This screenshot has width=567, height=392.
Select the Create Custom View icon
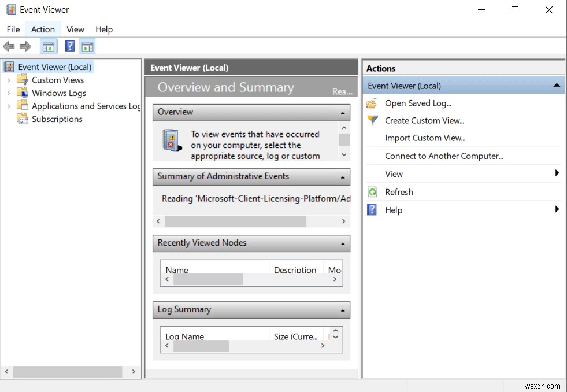point(372,120)
